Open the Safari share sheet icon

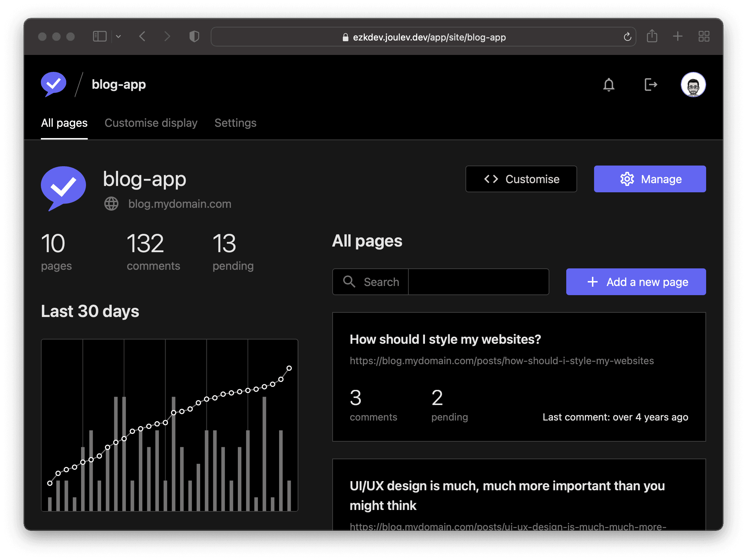point(652,36)
